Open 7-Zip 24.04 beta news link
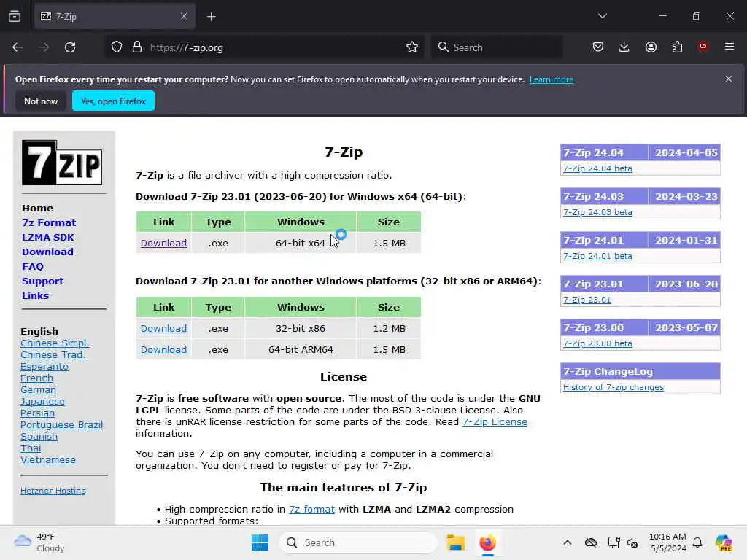Screen dimensions: 747x560 (597, 168)
